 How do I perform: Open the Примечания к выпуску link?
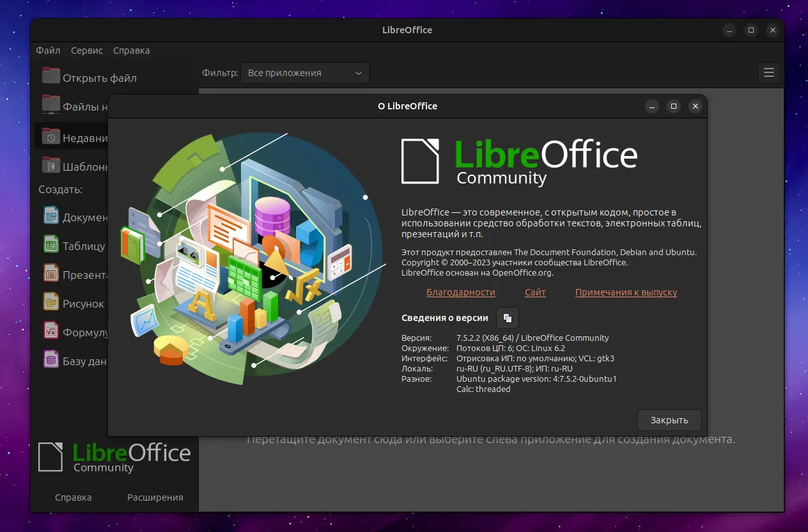(x=626, y=292)
